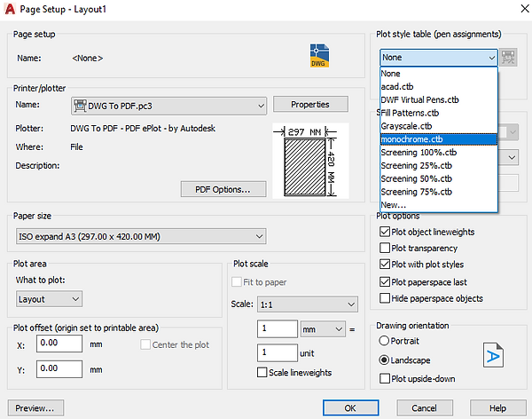Click the landscape orientation page icon
This screenshot has width=532, height=419.
(493, 355)
